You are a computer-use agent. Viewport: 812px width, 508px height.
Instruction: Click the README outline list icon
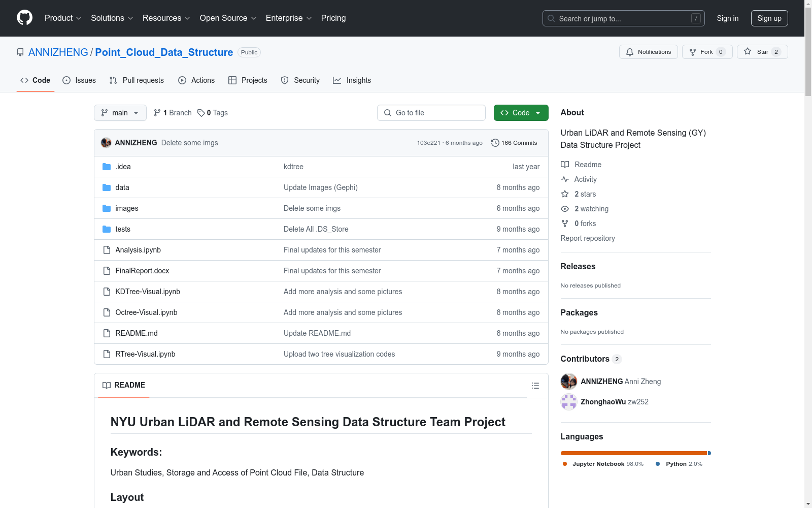click(535, 386)
